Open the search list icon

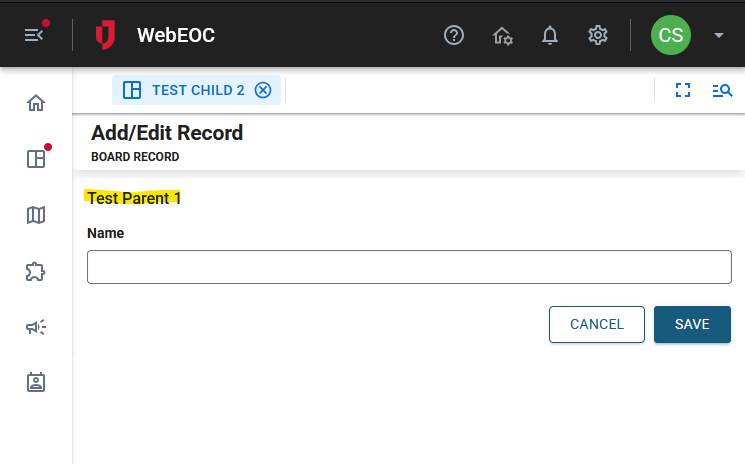click(x=722, y=90)
